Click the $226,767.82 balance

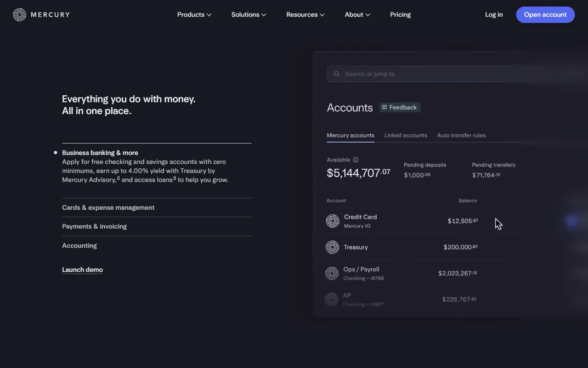click(459, 300)
